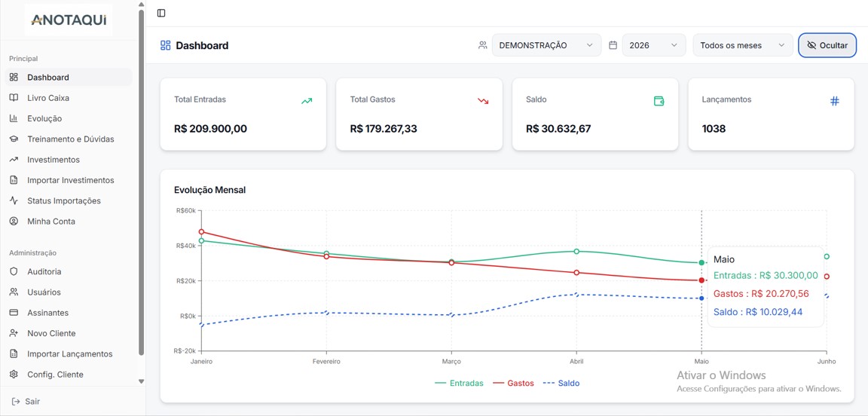Click the sidebar scroll-down arrow
The height and width of the screenshot is (416, 868).
pyautogui.click(x=141, y=381)
